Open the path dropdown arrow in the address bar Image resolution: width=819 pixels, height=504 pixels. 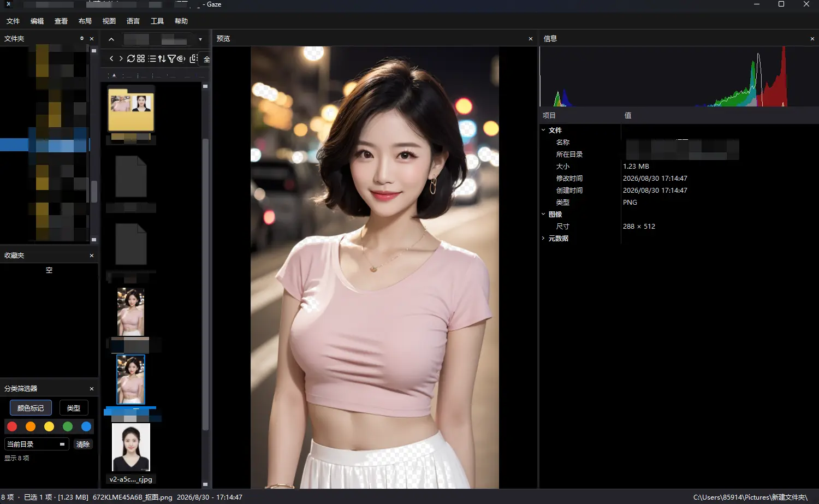coord(200,39)
